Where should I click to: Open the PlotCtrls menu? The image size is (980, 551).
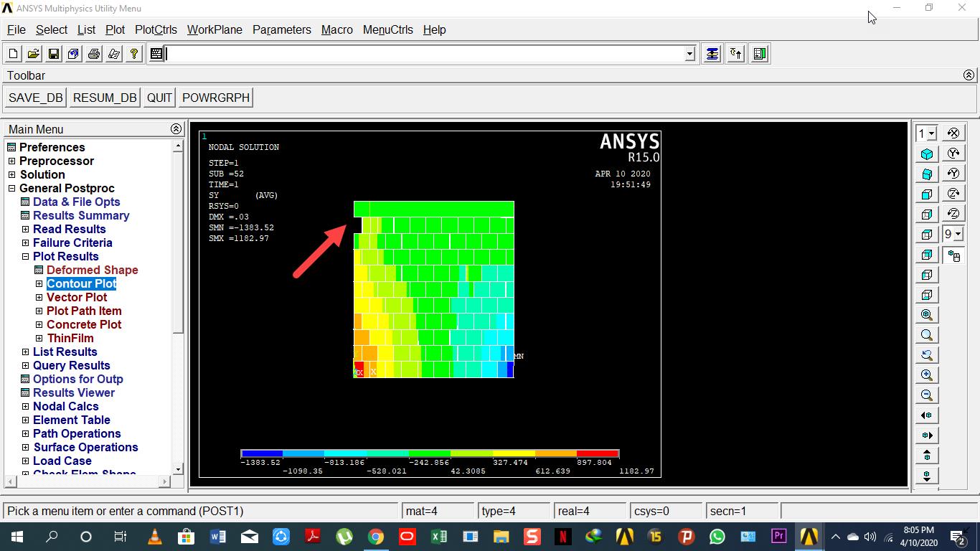pyautogui.click(x=156, y=29)
